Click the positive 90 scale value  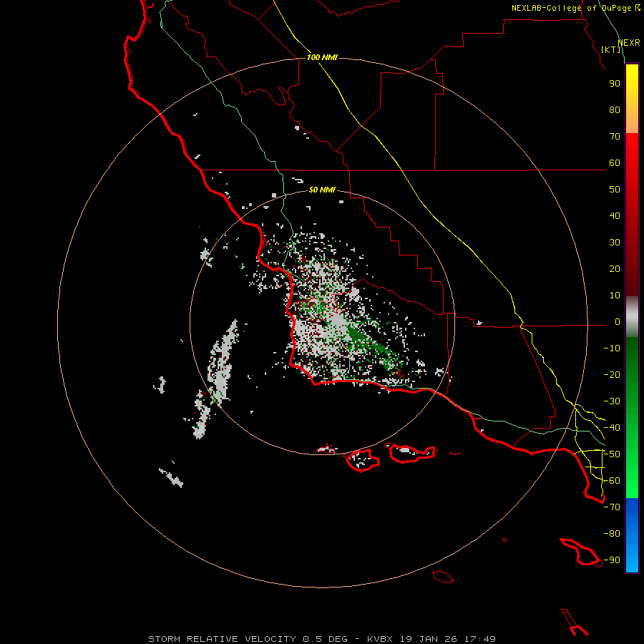click(615, 84)
